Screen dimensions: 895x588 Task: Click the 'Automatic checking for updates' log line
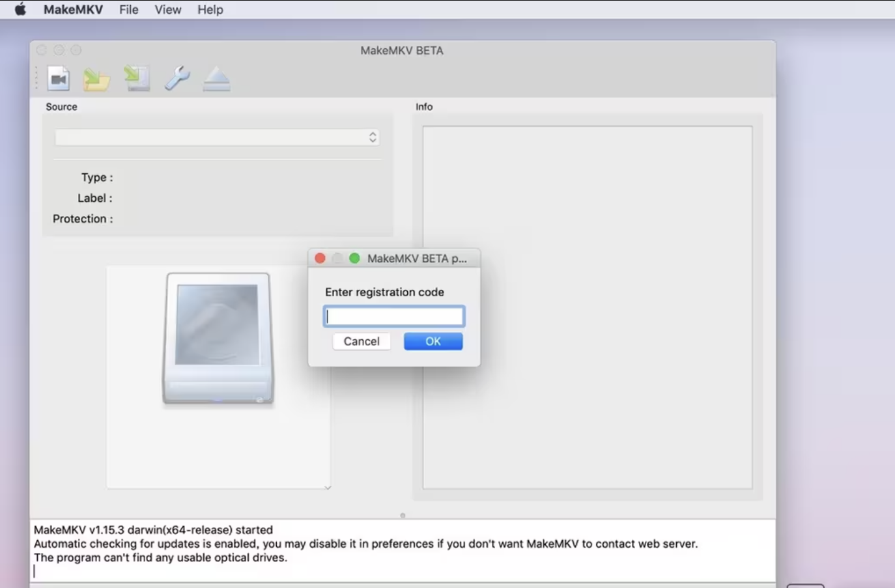365,544
